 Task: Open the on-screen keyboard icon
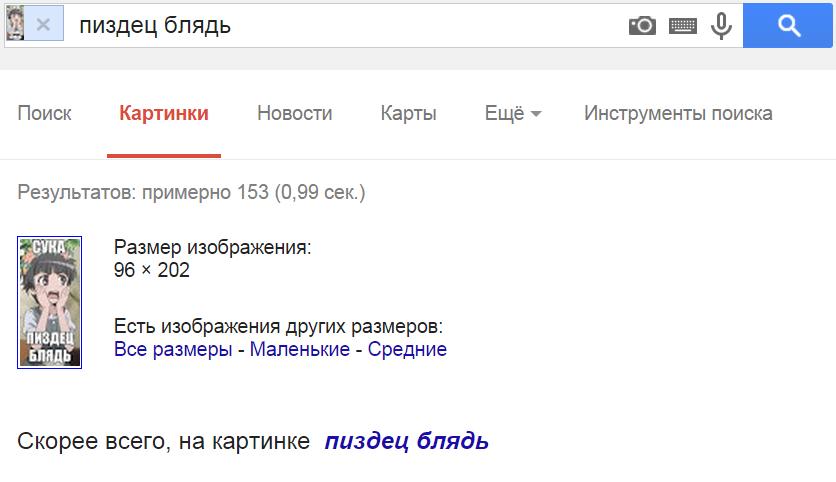(x=682, y=25)
